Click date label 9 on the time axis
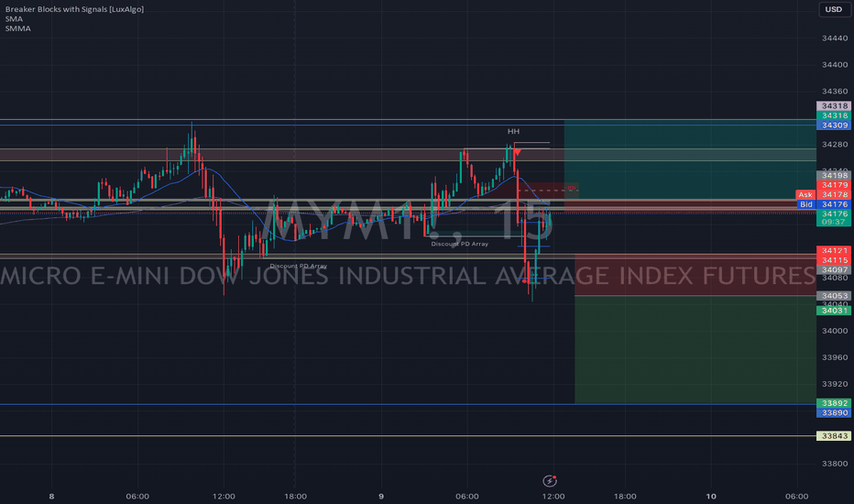Viewport: 854px width, 504px height. click(381, 497)
